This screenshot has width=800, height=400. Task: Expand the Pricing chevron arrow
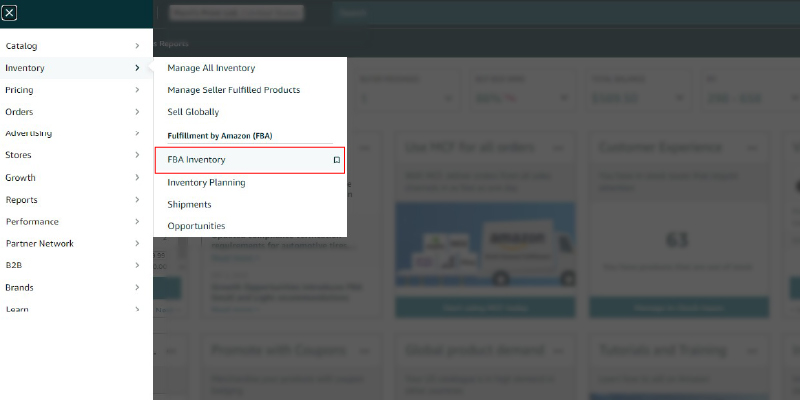coord(137,90)
